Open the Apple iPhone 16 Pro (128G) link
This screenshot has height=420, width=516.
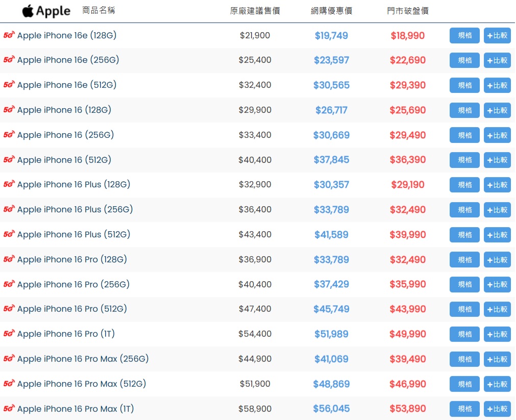coord(72,259)
